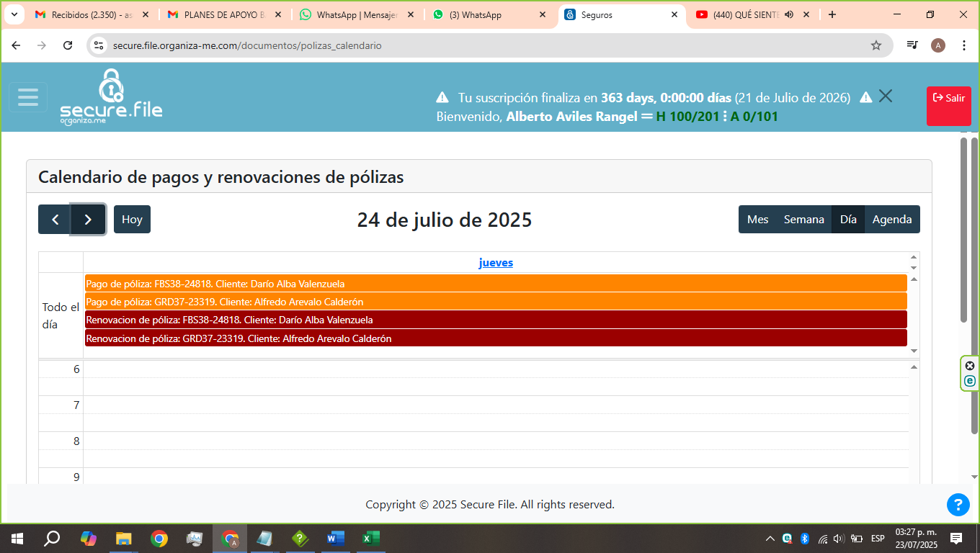Open the hamburger navigation menu
980x553 pixels.
pyautogui.click(x=28, y=97)
